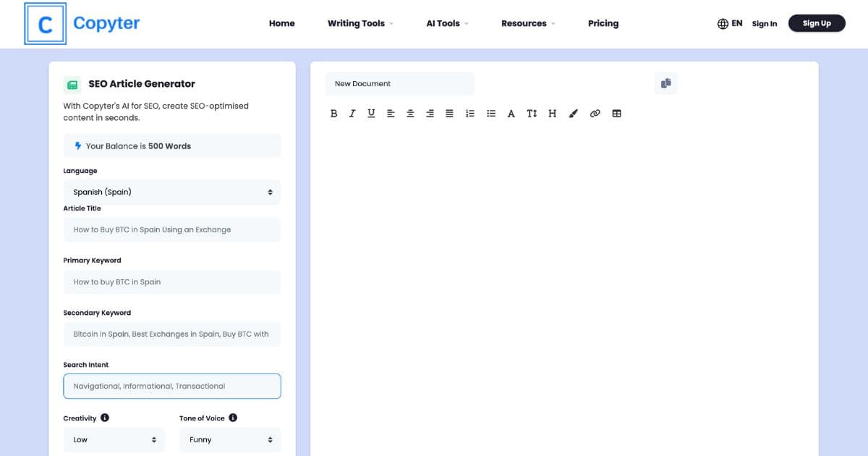This screenshot has height=456, width=868.
Task: Open the AI Tools menu
Action: click(x=443, y=23)
